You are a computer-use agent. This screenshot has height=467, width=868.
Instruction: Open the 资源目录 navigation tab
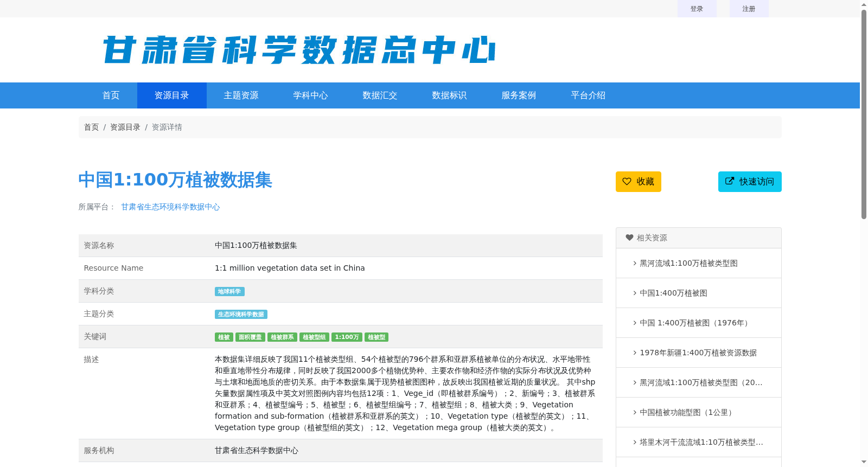(172, 95)
